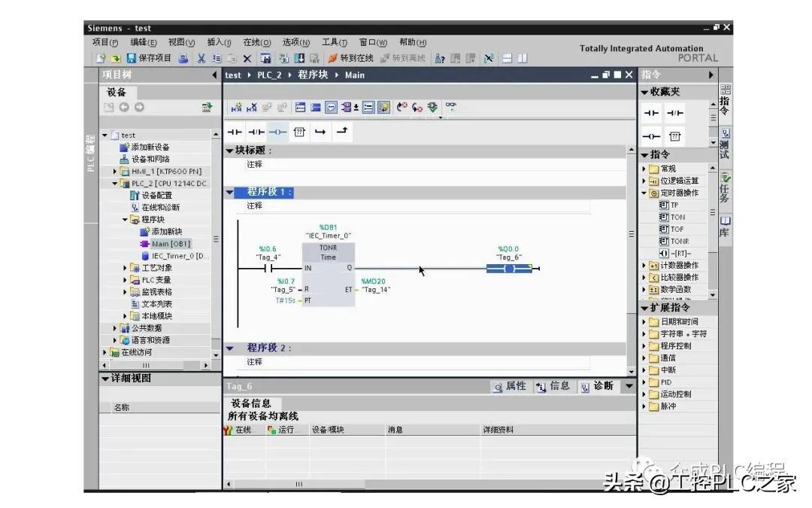
Task: Open the 帮助(H) menu
Action: pyautogui.click(x=413, y=42)
